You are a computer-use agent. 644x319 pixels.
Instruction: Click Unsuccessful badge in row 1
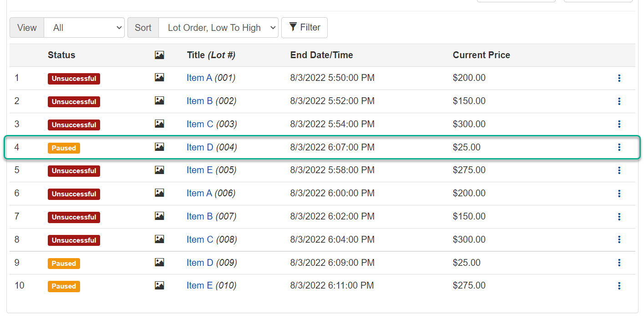pos(74,79)
